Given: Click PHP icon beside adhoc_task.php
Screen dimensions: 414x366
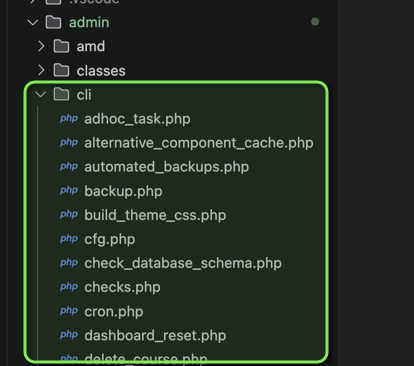Looking at the screenshot, I should (69, 119).
